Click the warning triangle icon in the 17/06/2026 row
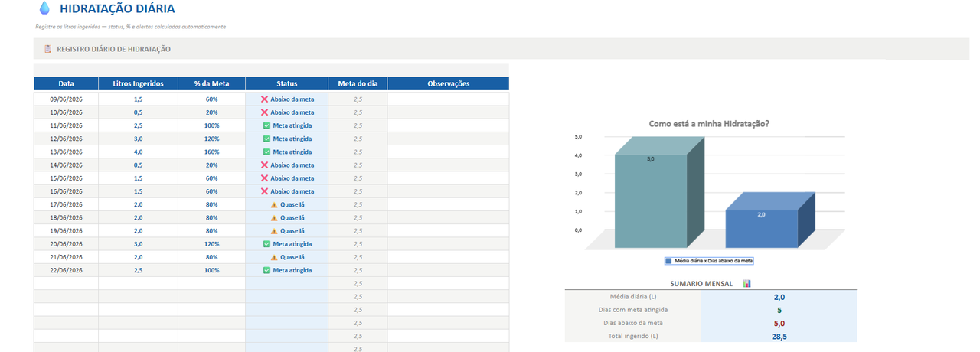The height and width of the screenshot is (352, 980). [273, 204]
